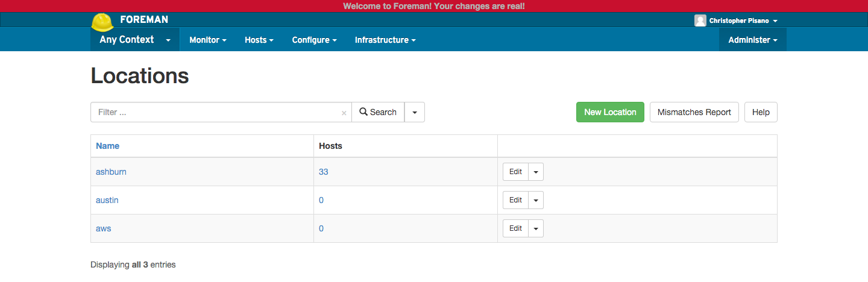Image resolution: width=868 pixels, height=282 pixels.
Task: Open the ashburn location link
Action: (111, 172)
